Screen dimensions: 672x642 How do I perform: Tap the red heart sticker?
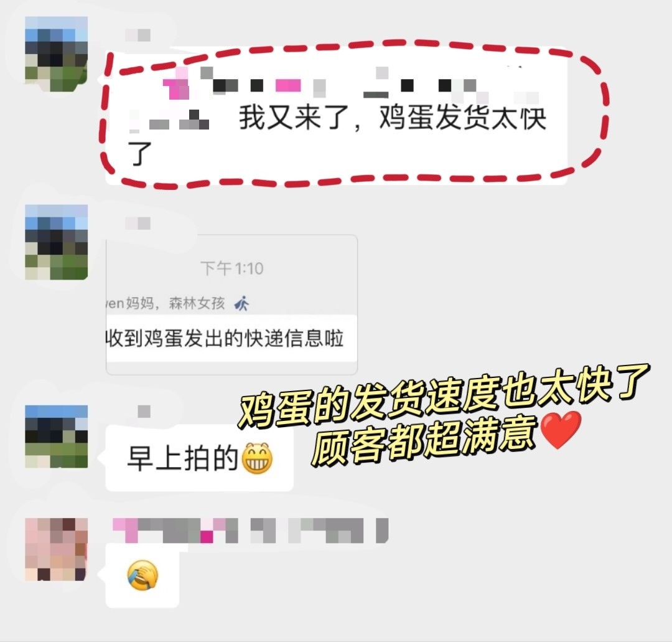(x=561, y=429)
